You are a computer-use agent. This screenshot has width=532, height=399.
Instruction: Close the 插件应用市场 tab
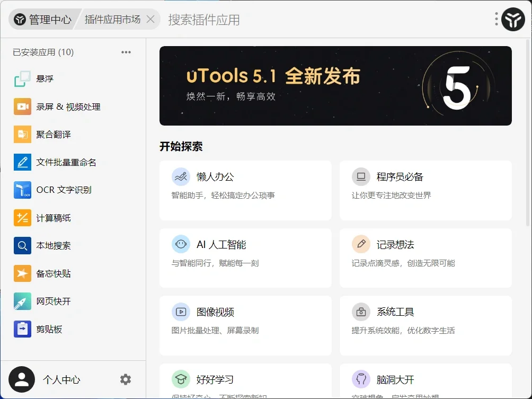(x=150, y=19)
